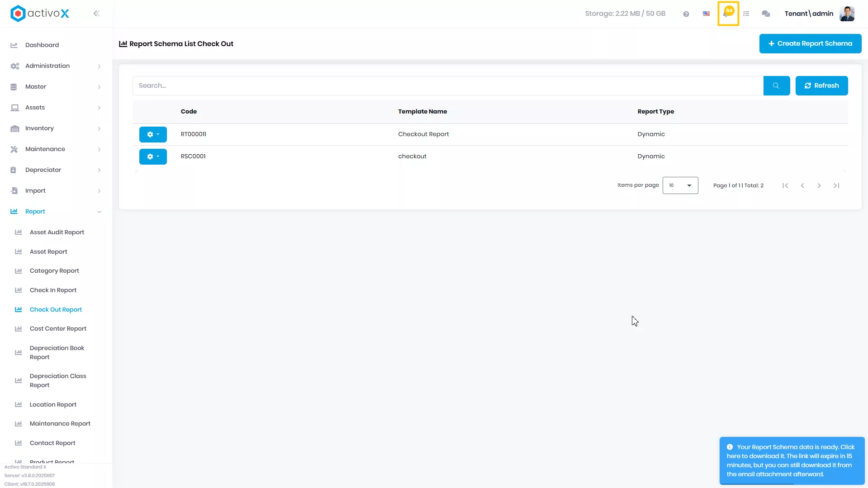
Task: Open gear actions dropdown for RT000011
Action: point(153,134)
